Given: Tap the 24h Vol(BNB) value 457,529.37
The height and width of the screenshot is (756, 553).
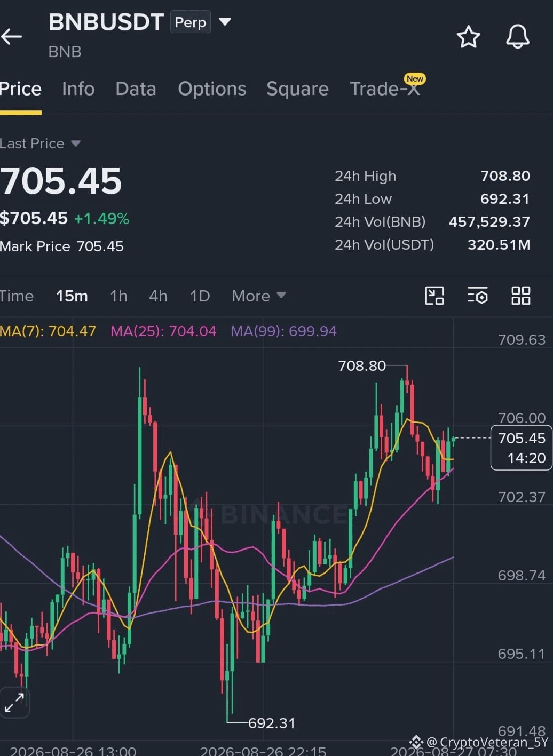Looking at the screenshot, I should pos(489,222).
